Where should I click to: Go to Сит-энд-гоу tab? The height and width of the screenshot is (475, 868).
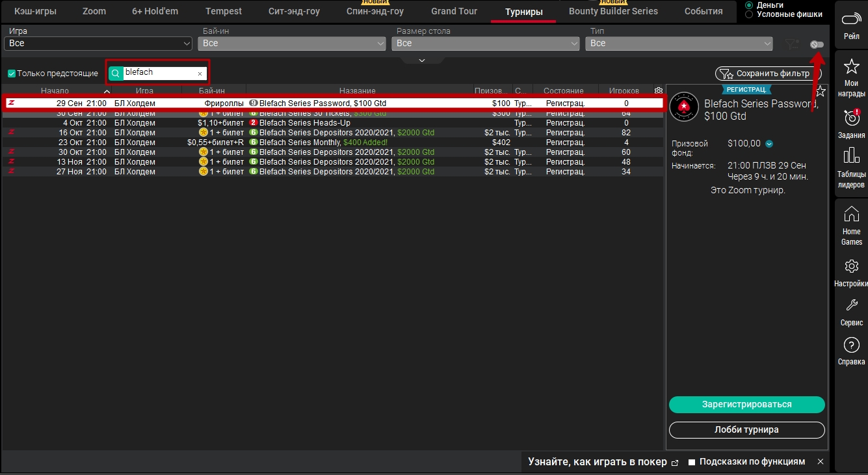294,11
